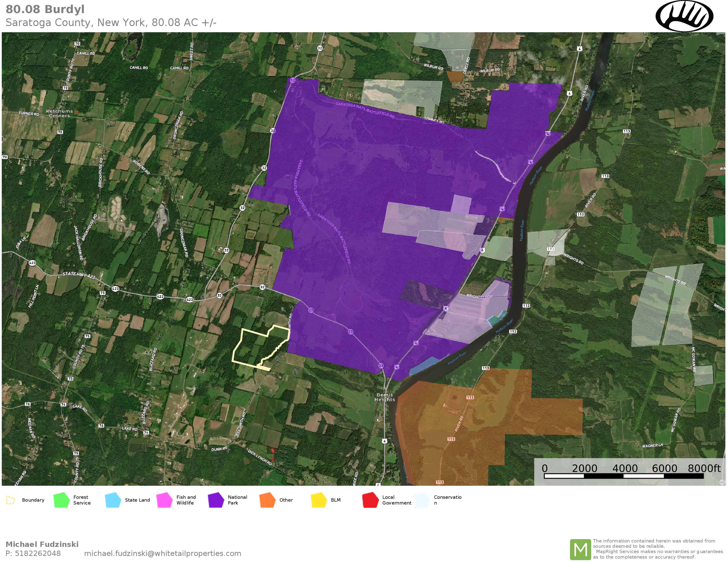Screen dimensions: 728x563
Task: Click the purple National Park legend swatch
Action: click(x=216, y=500)
